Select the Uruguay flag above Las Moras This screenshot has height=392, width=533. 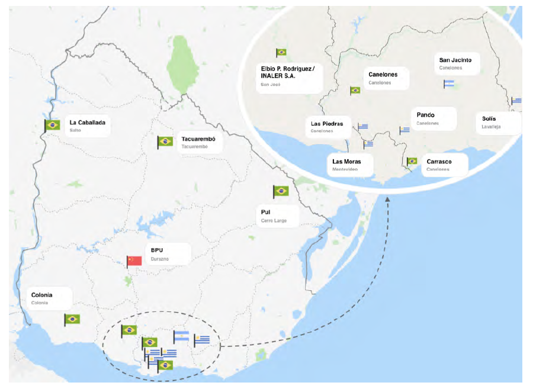click(369, 143)
